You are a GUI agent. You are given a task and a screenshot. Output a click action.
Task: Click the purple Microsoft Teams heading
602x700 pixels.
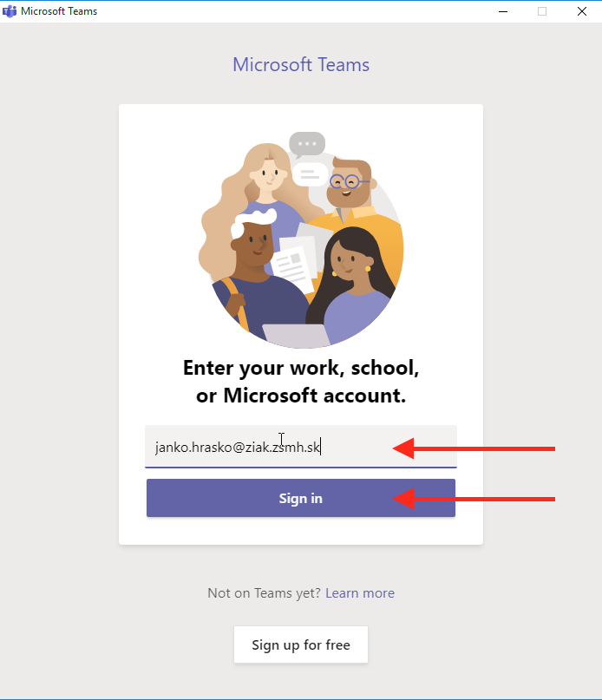coord(301,65)
